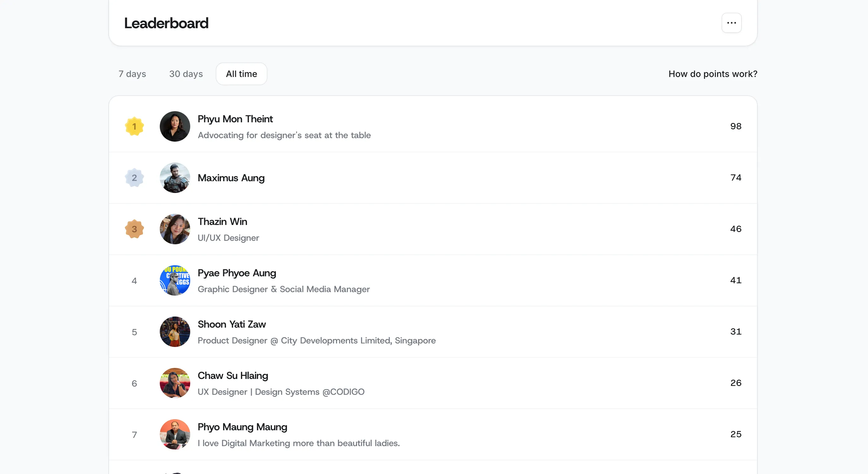Click Chaw Su Hlaing's avatar
868x474 pixels.
[x=175, y=383]
